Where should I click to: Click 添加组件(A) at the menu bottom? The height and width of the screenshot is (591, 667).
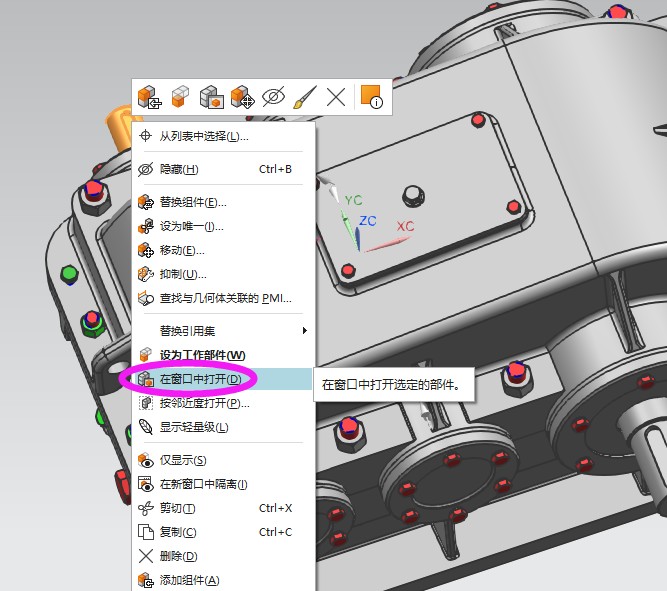click(189, 580)
